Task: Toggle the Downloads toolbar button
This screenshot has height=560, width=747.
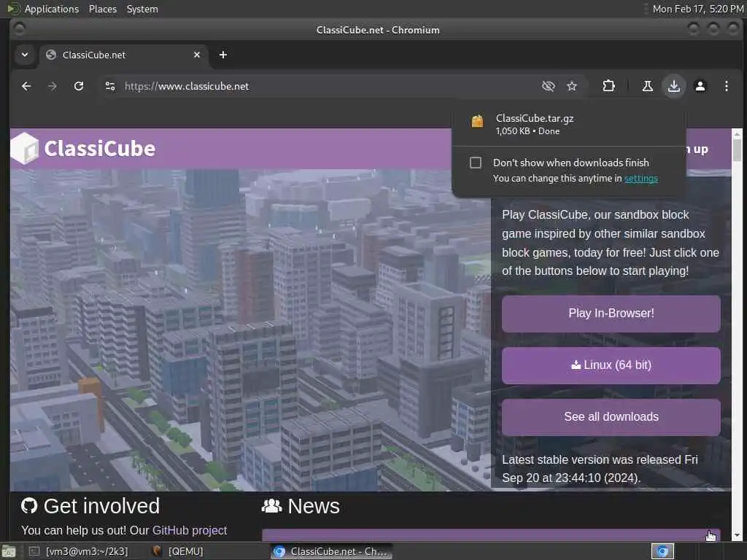Action: pyautogui.click(x=673, y=86)
